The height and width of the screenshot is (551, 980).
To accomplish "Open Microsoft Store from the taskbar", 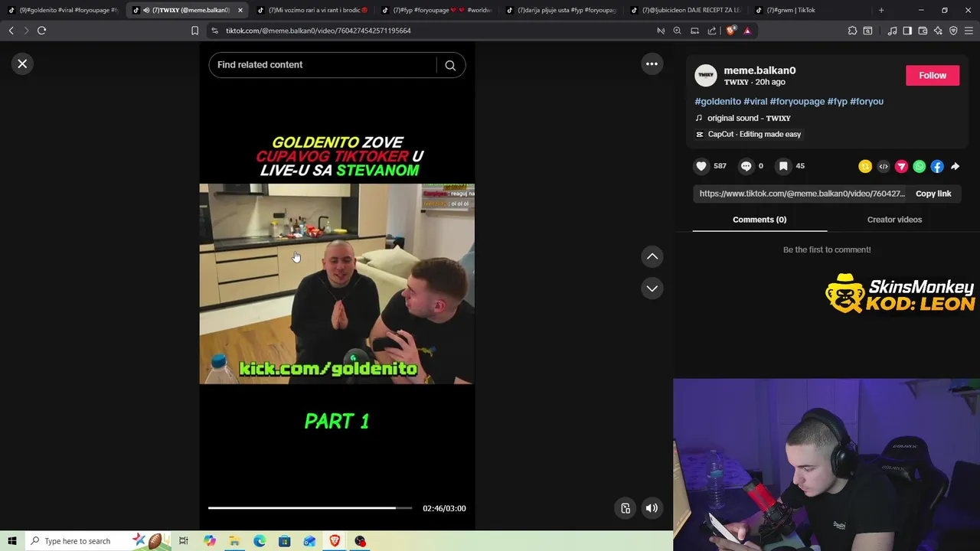I will pyautogui.click(x=284, y=541).
